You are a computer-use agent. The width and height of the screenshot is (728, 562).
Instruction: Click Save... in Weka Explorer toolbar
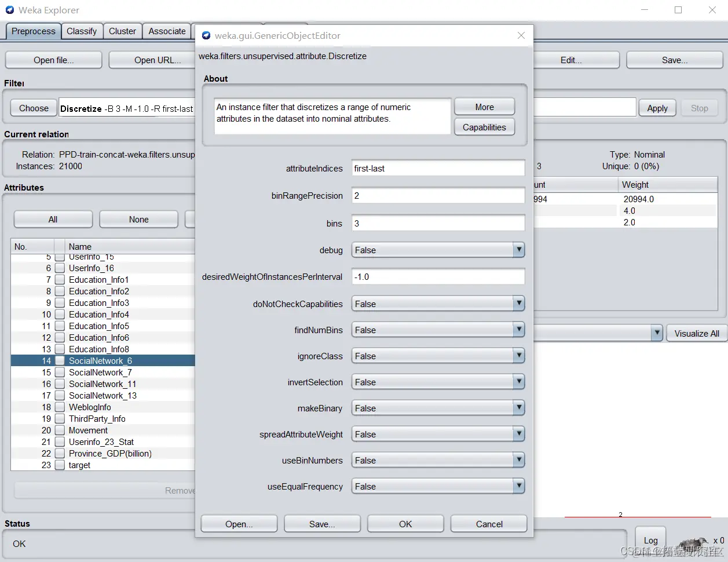(x=675, y=60)
